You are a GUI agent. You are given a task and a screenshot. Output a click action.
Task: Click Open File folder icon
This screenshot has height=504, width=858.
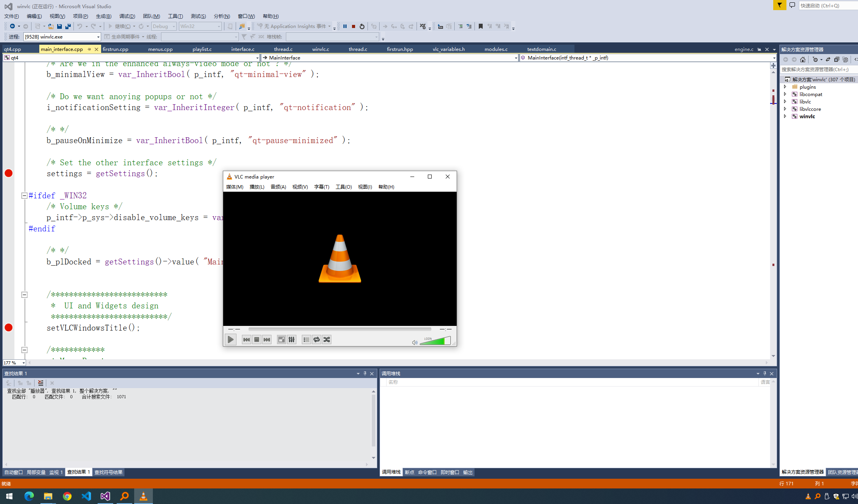point(51,26)
